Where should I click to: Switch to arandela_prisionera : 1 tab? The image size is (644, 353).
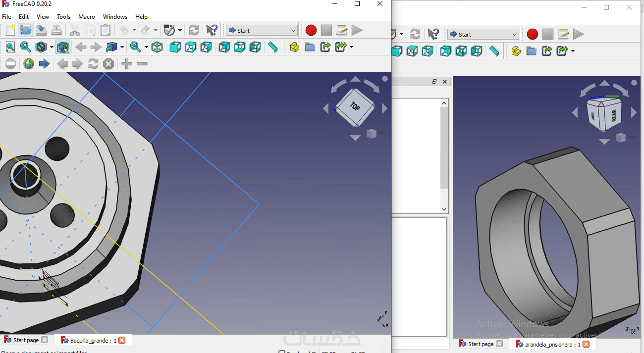point(552,344)
